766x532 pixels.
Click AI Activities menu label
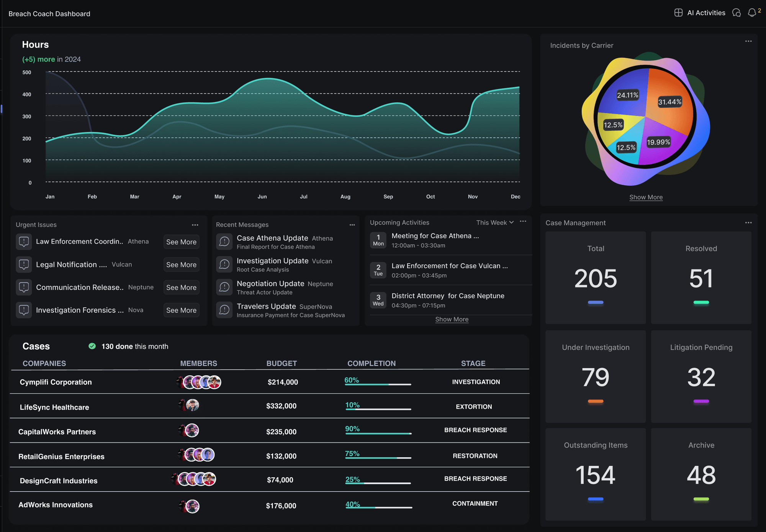(x=706, y=13)
